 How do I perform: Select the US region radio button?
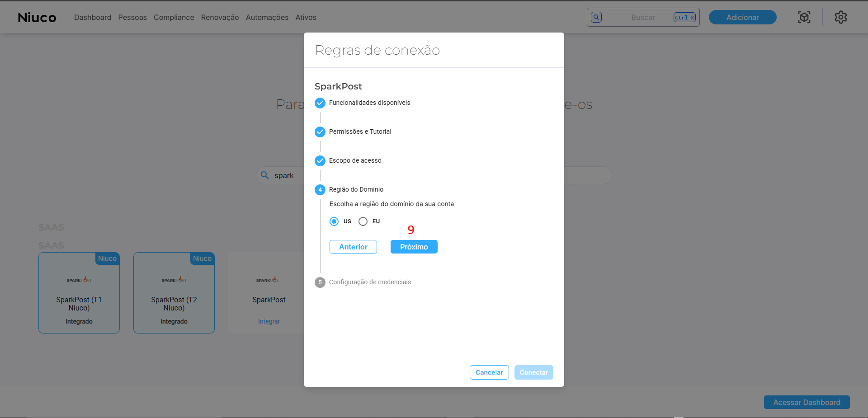(334, 221)
